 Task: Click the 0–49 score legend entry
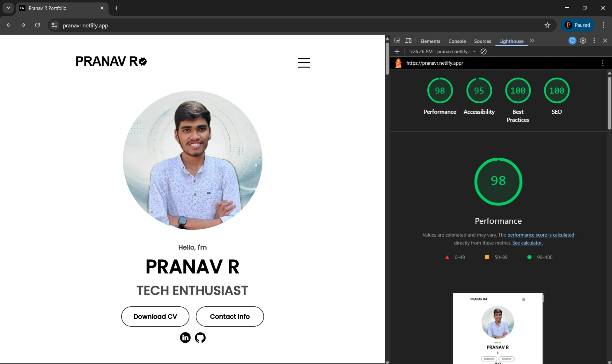tap(455, 257)
